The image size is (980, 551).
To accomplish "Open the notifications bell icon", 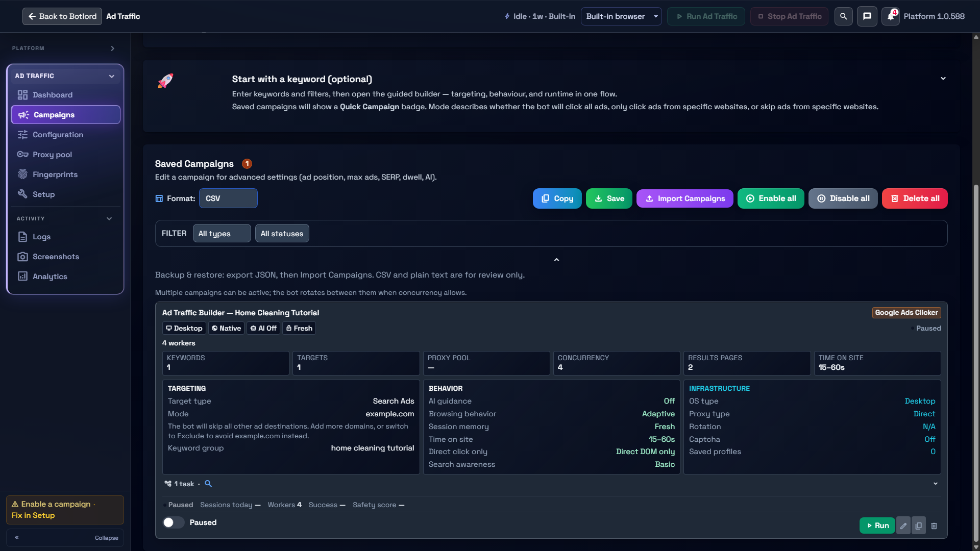I will pos(890,16).
